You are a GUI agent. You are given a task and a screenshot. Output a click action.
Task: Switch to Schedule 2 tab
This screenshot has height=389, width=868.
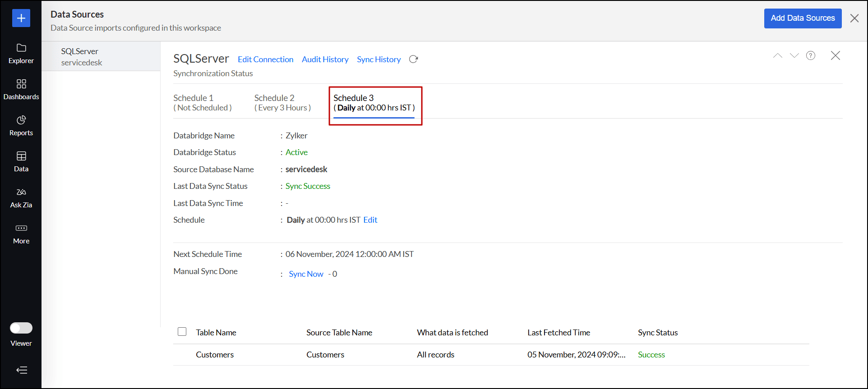pos(282,103)
